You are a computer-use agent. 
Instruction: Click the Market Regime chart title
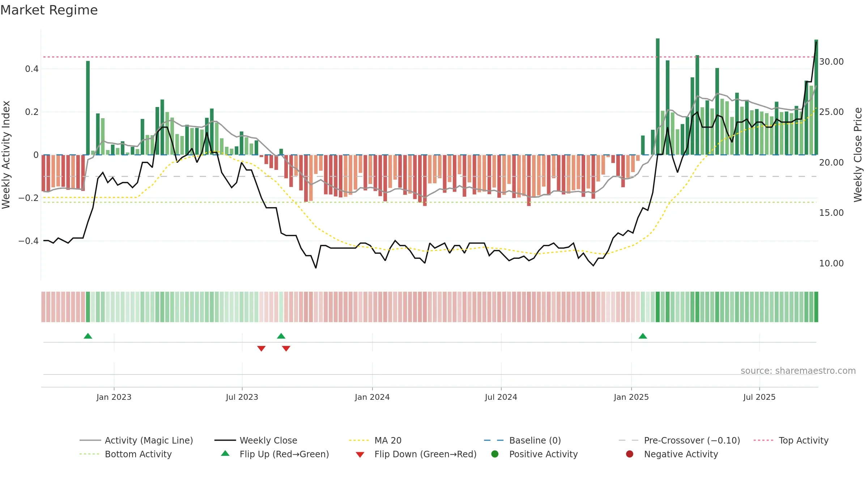tap(49, 10)
